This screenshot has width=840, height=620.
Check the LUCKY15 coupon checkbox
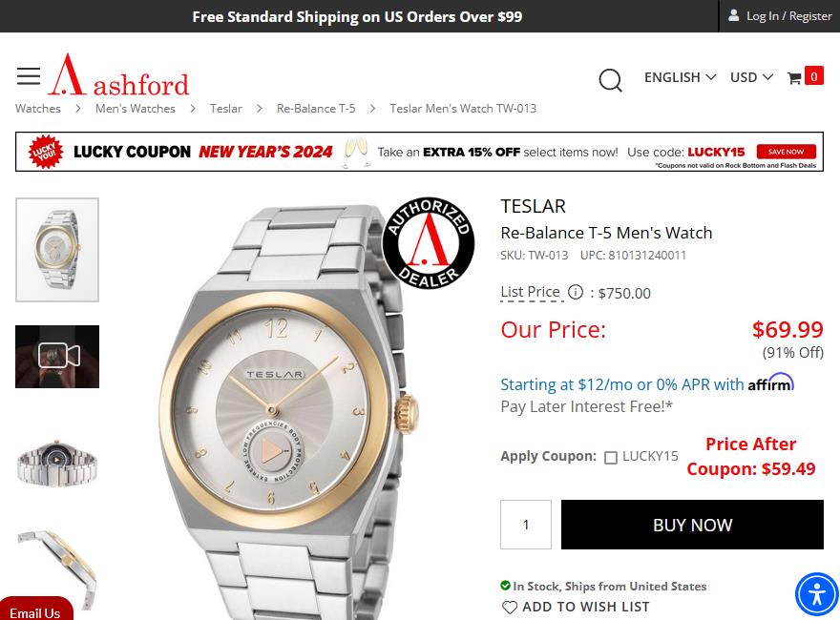pos(610,458)
